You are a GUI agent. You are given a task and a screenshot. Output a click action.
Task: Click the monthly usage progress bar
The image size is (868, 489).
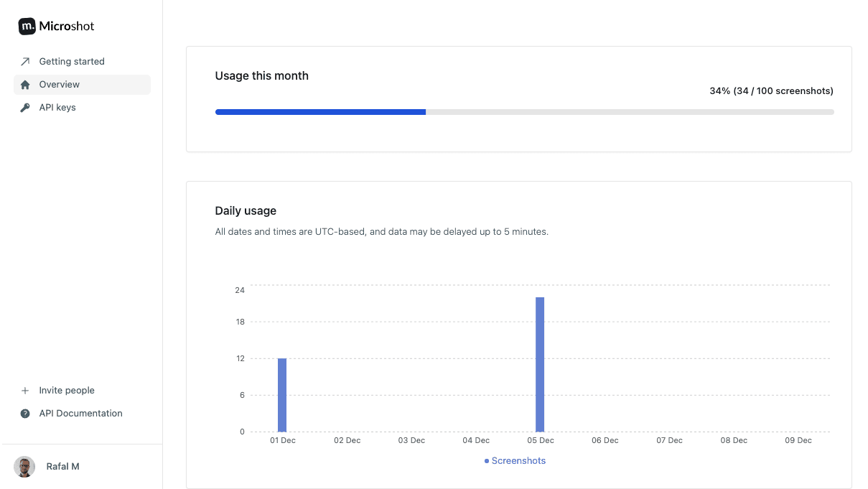[x=524, y=112]
